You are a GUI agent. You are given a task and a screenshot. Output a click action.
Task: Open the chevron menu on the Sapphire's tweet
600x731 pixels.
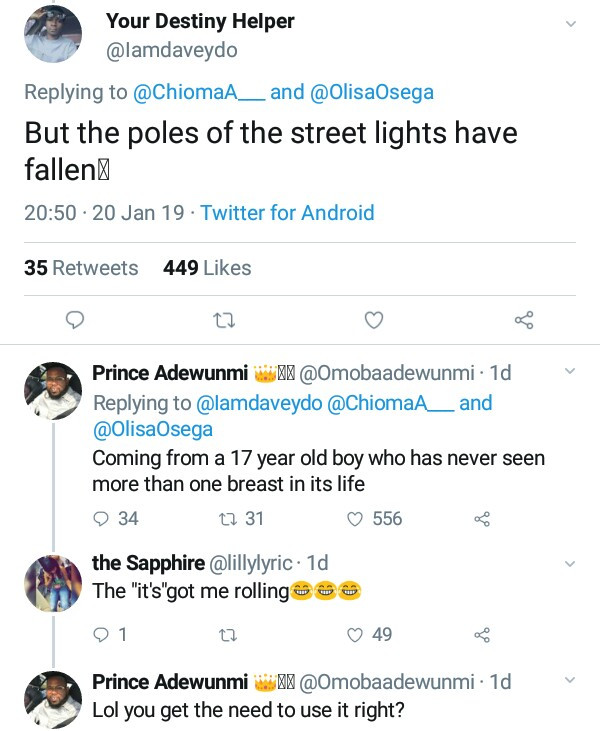tap(571, 564)
